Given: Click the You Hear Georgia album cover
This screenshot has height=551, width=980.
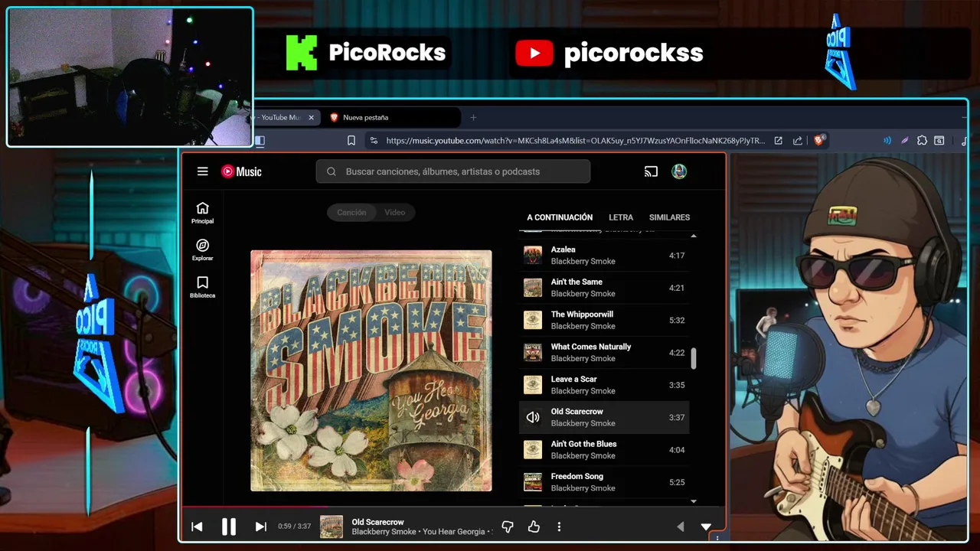Looking at the screenshot, I should point(371,370).
